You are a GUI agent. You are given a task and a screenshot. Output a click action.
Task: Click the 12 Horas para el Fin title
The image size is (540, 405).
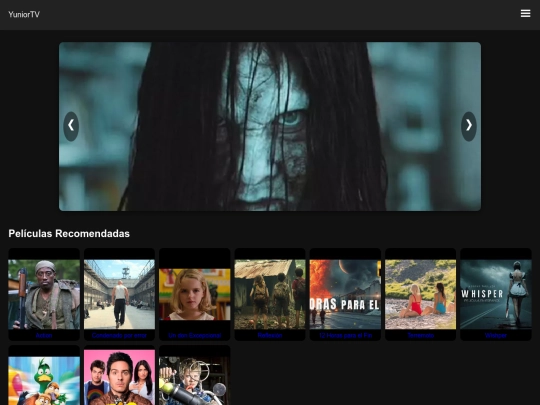point(345,335)
